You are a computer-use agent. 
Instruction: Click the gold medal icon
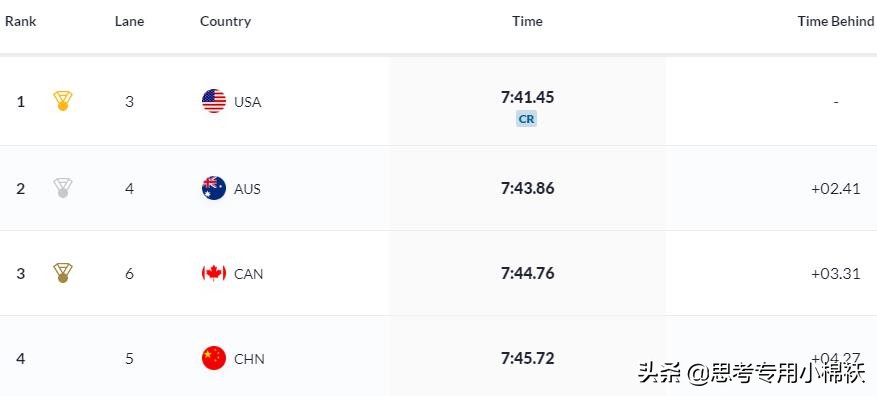(63, 101)
